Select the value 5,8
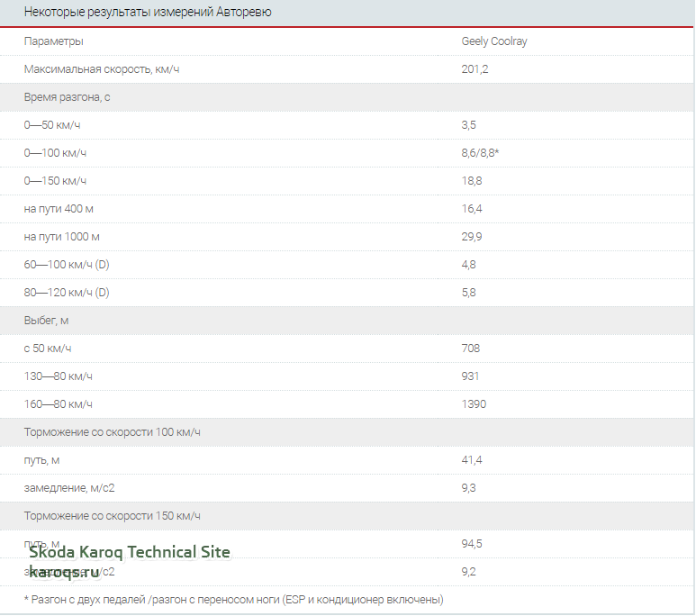696x616 pixels. 468,293
